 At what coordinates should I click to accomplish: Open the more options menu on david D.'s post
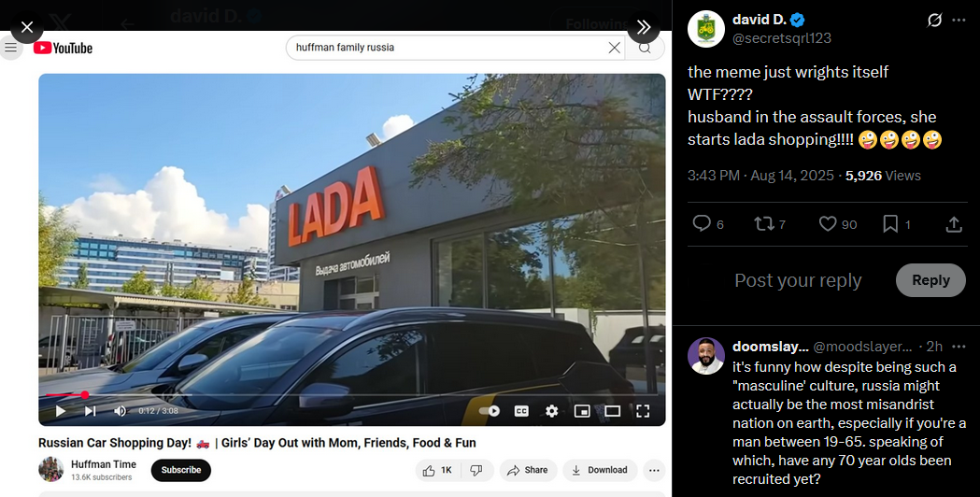(x=959, y=20)
